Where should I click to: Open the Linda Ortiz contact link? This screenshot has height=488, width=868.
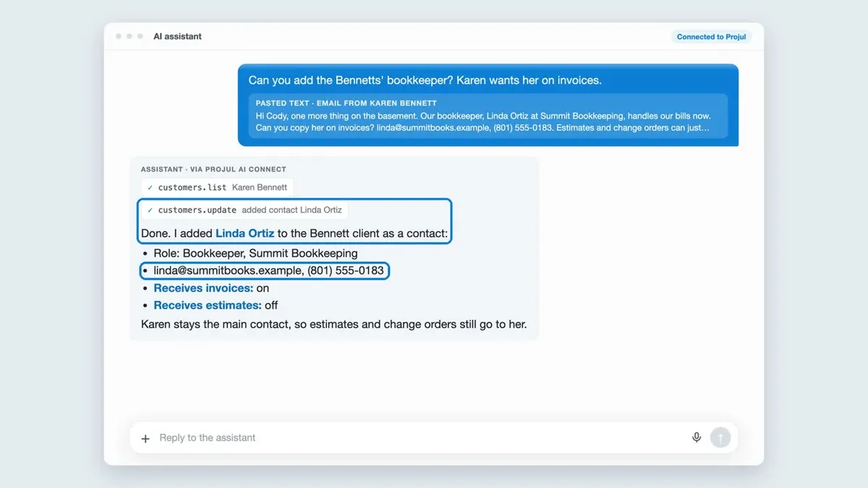point(244,234)
